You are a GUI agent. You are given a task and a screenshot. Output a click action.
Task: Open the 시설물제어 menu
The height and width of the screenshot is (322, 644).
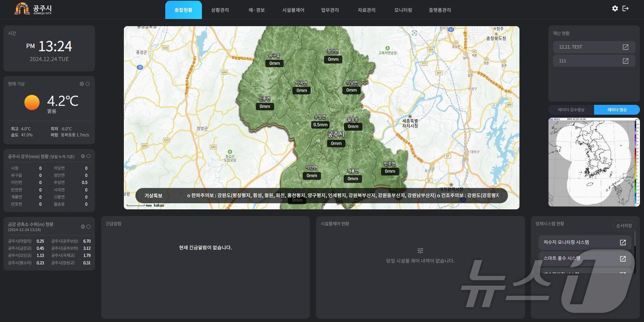pyautogui.click(x=293, y=10)
